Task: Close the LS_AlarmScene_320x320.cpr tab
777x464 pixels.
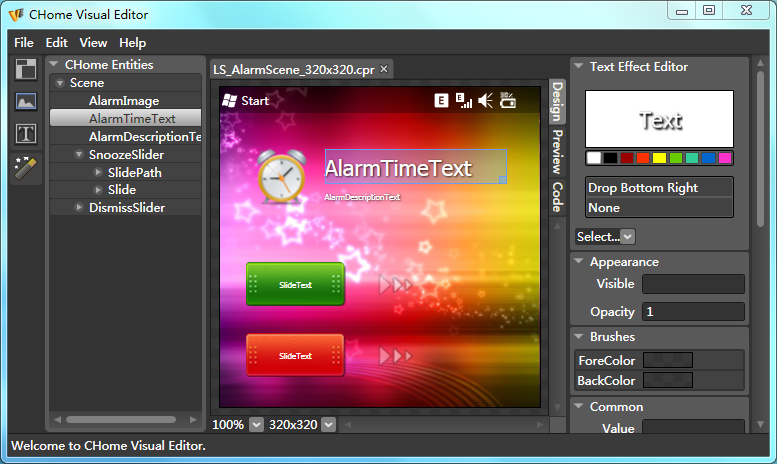Action: click(384, 69)
